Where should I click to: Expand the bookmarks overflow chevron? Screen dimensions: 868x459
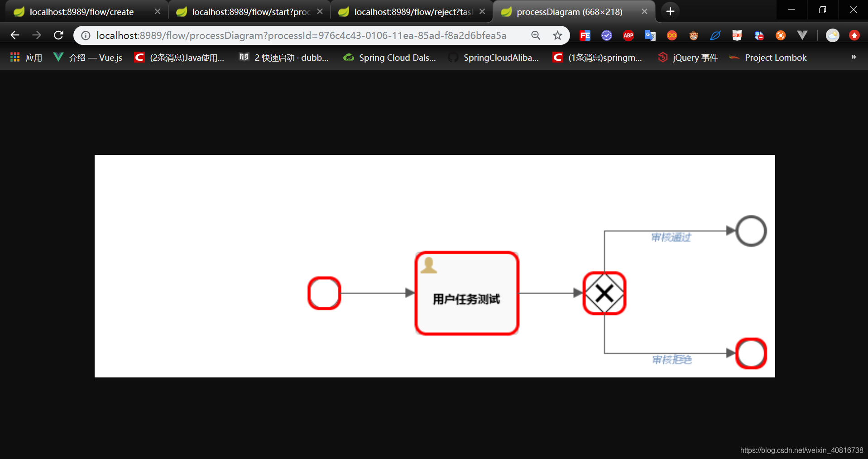[x=853, y=57]
